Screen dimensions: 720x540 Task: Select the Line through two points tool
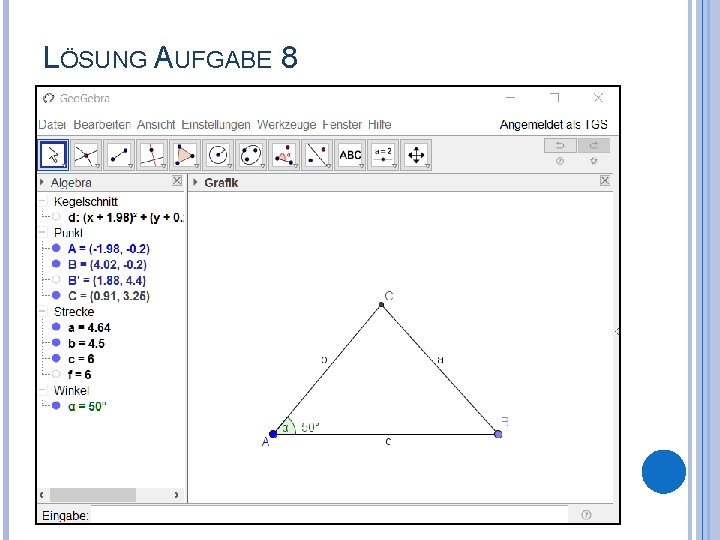pos(119,155)
